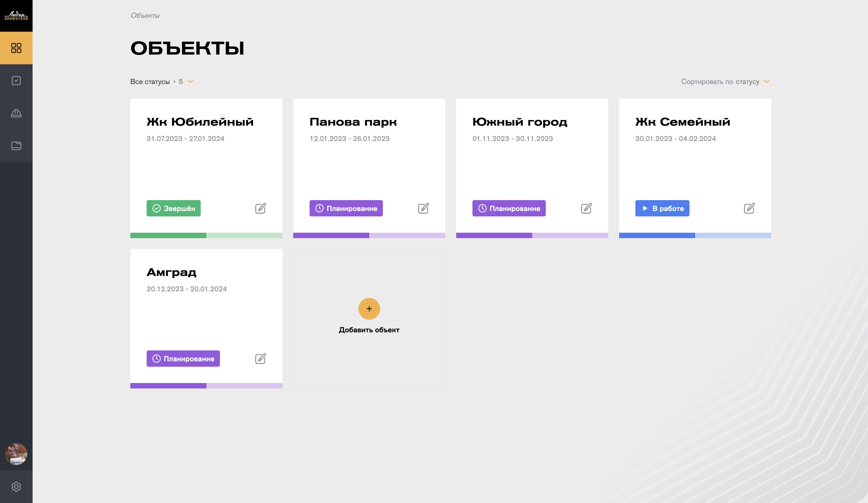Screen dimensions: 868x503
Task: Click Планирование badge on Амград
Action: tap(183, 358)
